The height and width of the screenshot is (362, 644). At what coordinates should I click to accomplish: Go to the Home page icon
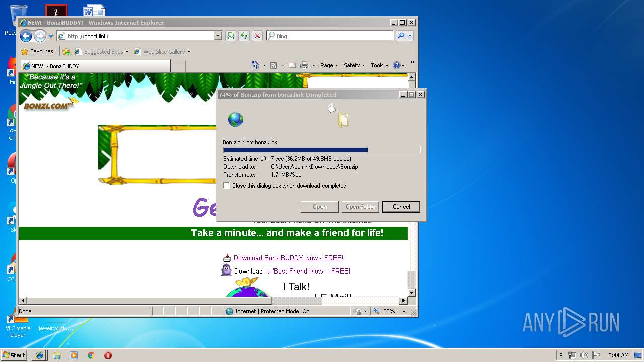(x=255, y=65)
